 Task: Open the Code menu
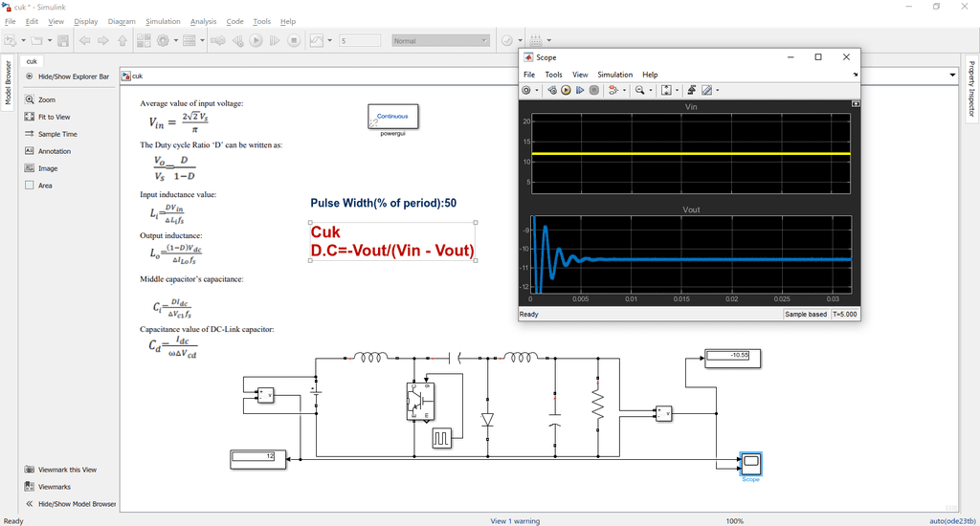234,21
